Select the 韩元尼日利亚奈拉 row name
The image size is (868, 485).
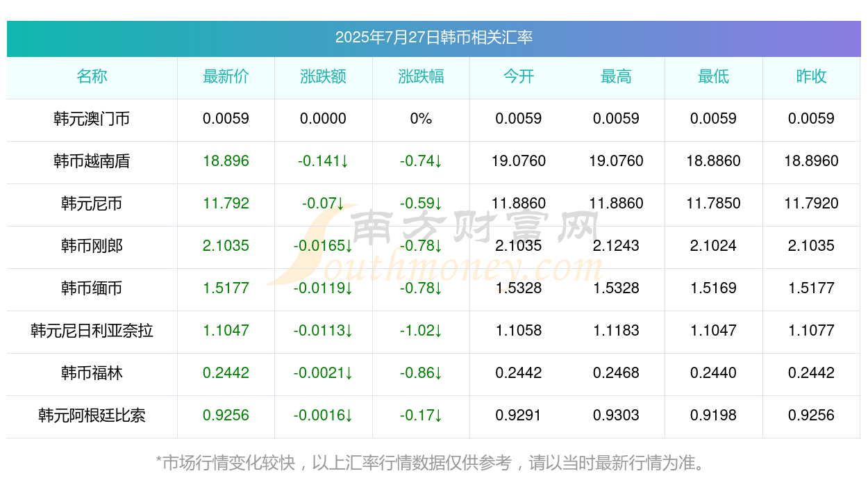[92, 331]
